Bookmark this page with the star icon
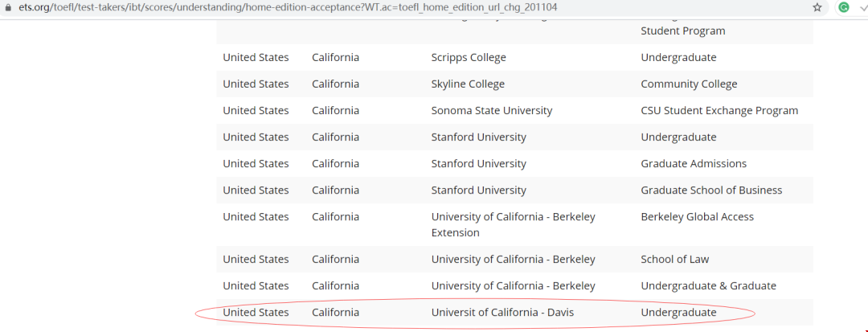 [817, 7]
